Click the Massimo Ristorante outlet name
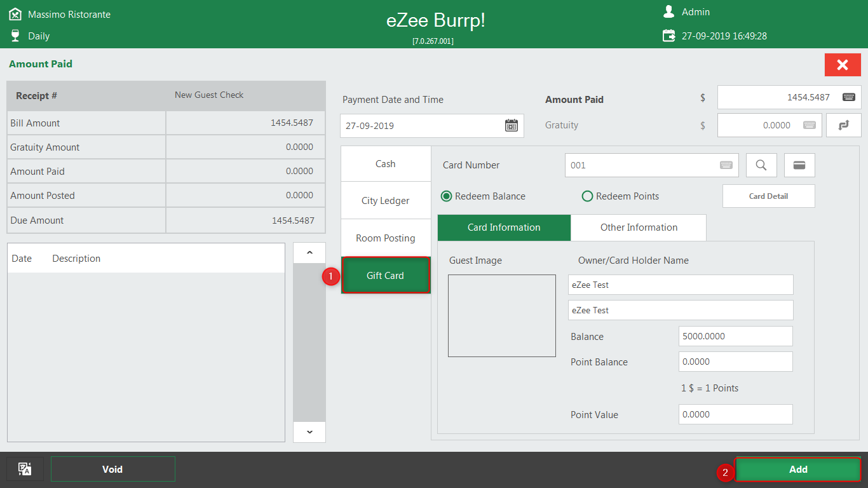 pos(69,14)
